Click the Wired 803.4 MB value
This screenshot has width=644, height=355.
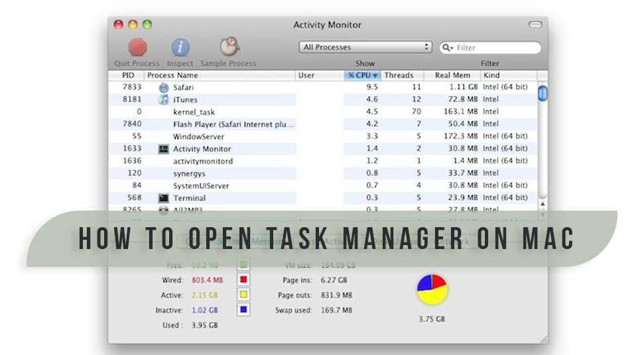point(208,280)
